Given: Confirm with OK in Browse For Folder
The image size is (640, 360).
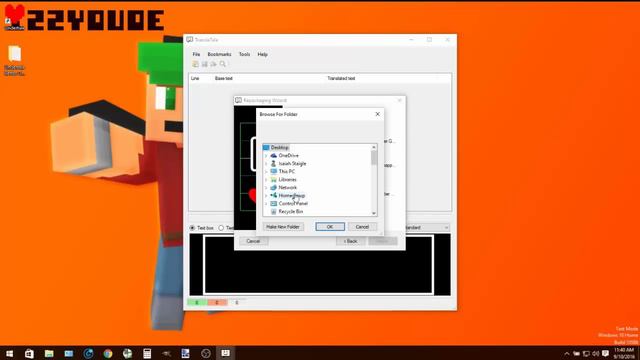Looking at the screenshot, I should point(330,227).
